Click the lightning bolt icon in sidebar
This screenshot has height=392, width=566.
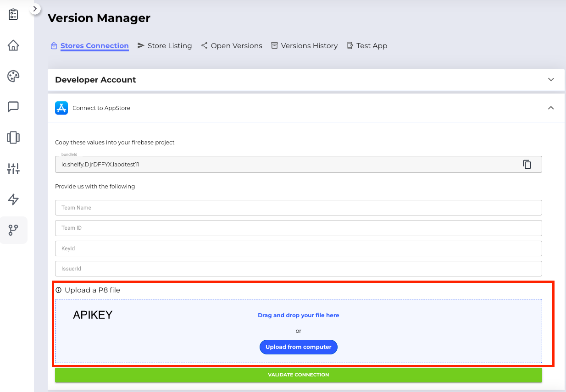point(13,199)
